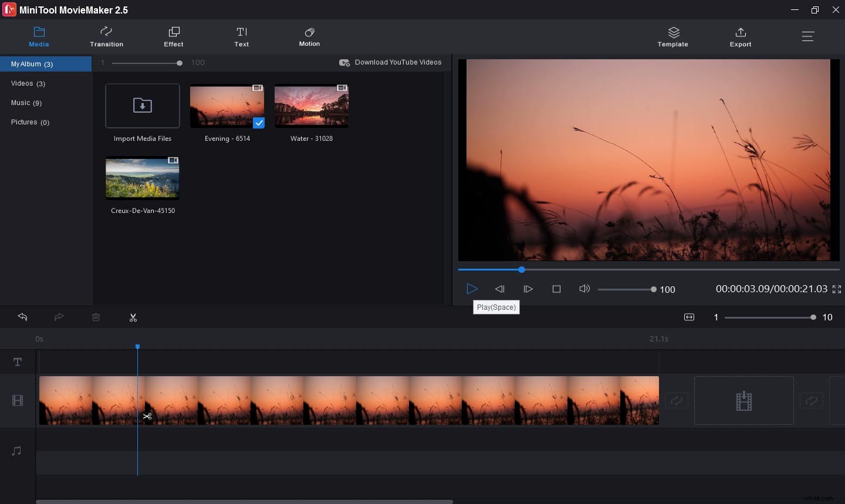Viewport: 845px width, 504px height.
Task: Click Zoom to Fit Timeline icon
Action: (689, 317)
